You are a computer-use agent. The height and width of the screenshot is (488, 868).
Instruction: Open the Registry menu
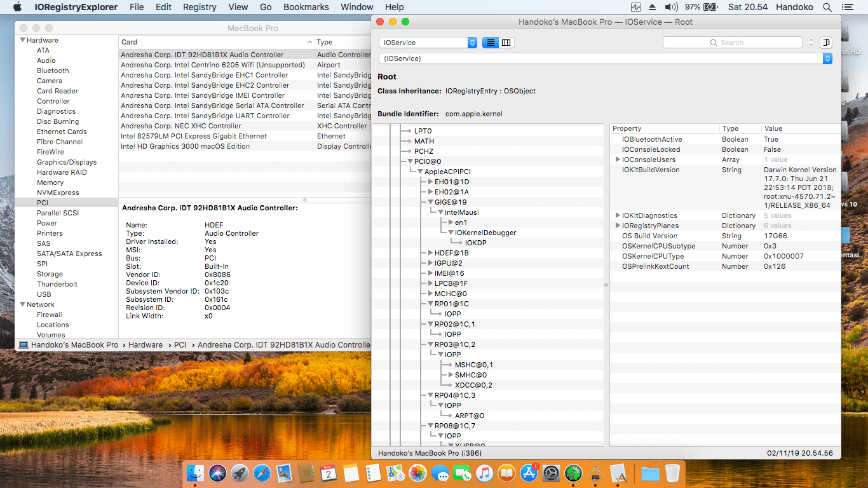pos(200,7)
